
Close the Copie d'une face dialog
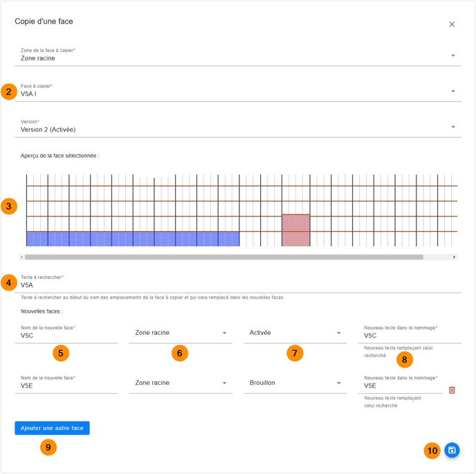[x=452, y=24]
